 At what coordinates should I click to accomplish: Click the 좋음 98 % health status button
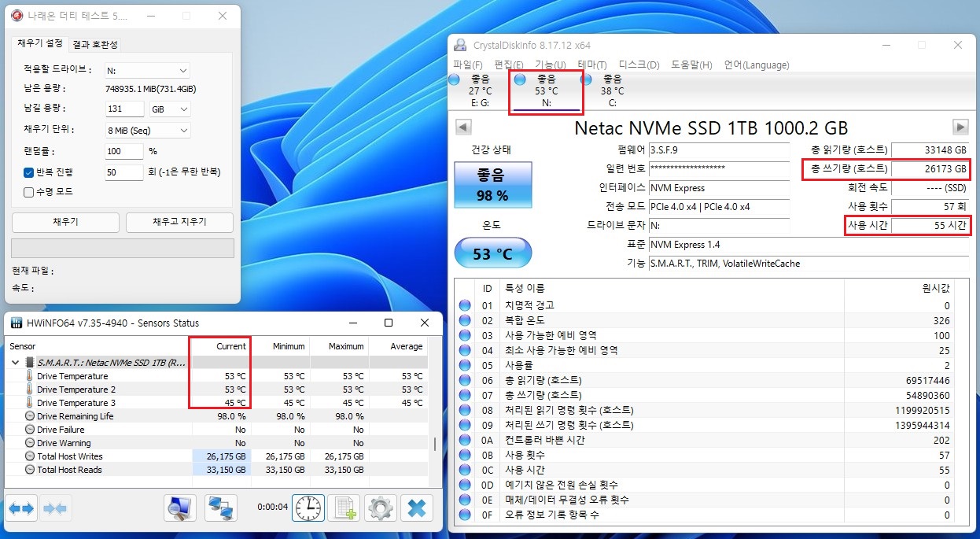click(x=493, y=184)
